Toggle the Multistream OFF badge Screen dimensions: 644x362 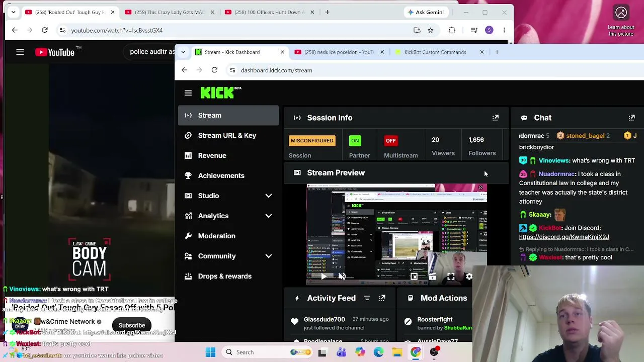point(391,141)
